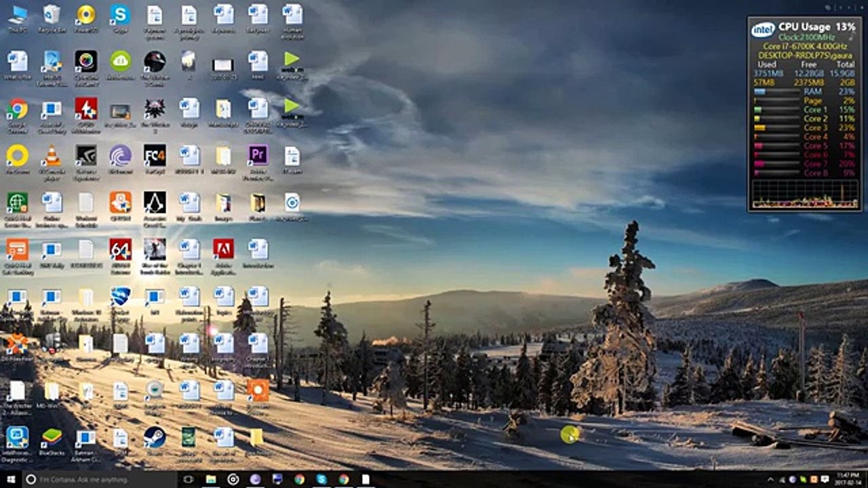
Task: Open the Windows Start menu
Action: (11, 479)
